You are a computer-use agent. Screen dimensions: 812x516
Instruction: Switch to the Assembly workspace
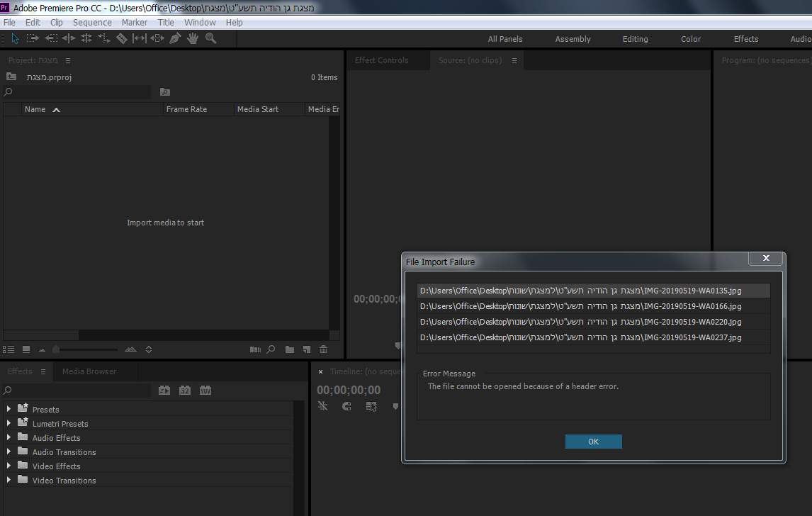pyautogui.click(x=573, y=39)
